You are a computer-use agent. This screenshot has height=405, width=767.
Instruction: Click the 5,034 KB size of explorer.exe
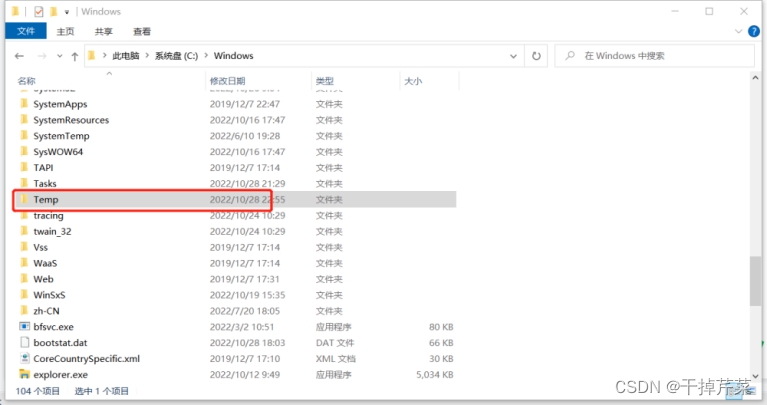click(x=435, y=375)
